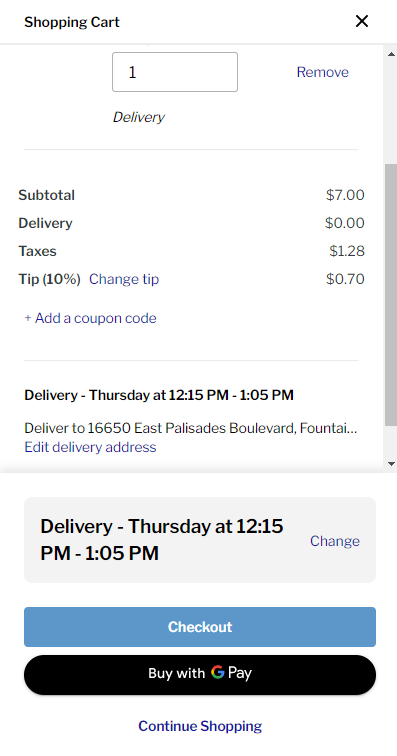Click the Google G logo in pay button
Screen dimensions: 397x756
click(x=218, y=672)
